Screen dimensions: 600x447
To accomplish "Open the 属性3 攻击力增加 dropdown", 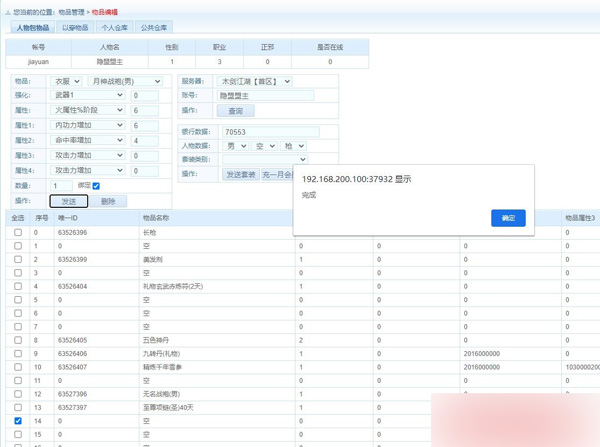I will tap(88, 155).
